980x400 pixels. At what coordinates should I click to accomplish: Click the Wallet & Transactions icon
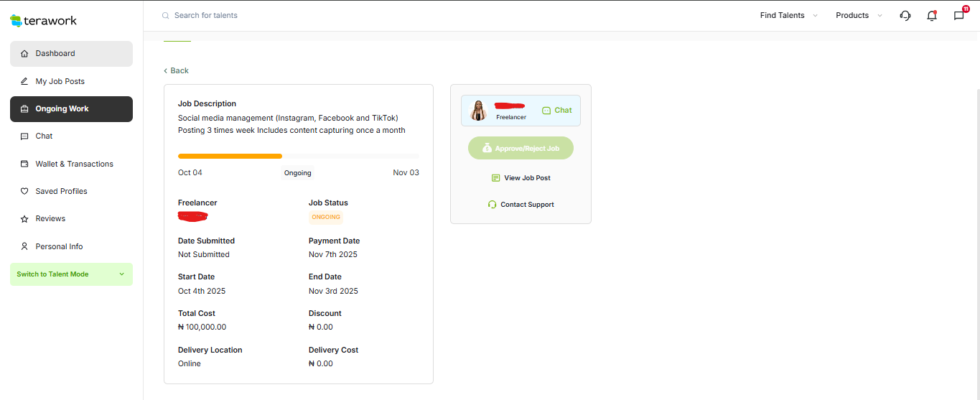[x=24, y=164]
